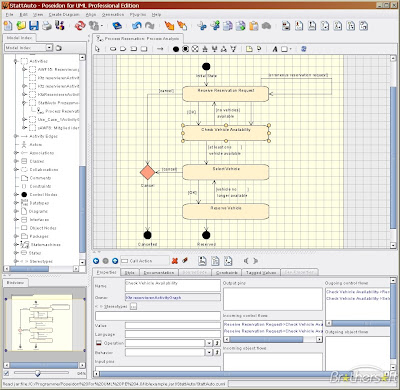Viewport: 400px width, 390px height.
Task: Select the rounded action node tool
Action: (113, 49)
